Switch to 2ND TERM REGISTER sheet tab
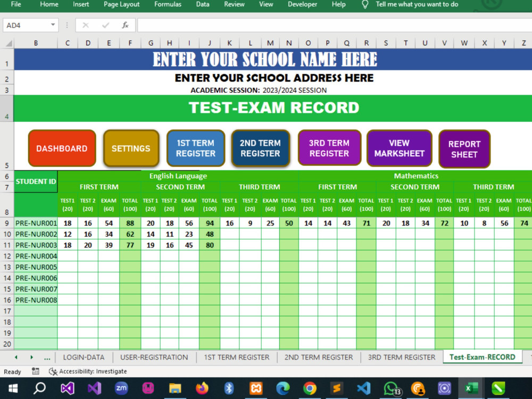The height and width of the screenshot is (399, 532). coord(319,358)
